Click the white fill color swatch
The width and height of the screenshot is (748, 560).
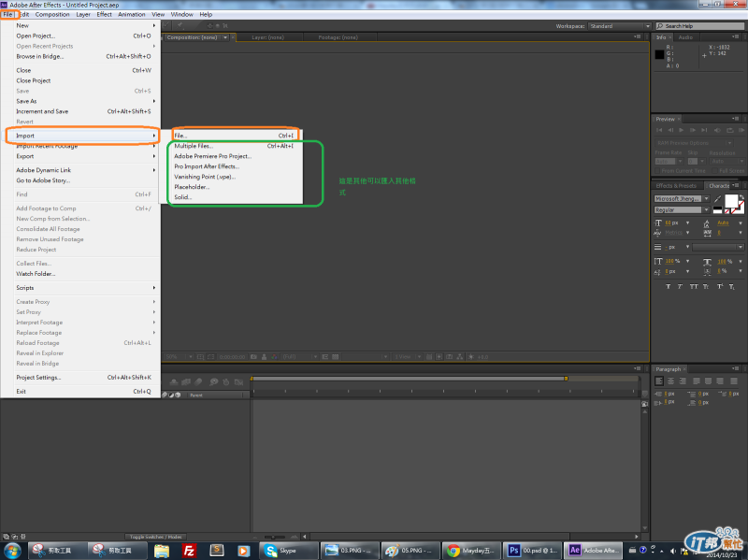point(731,201)
